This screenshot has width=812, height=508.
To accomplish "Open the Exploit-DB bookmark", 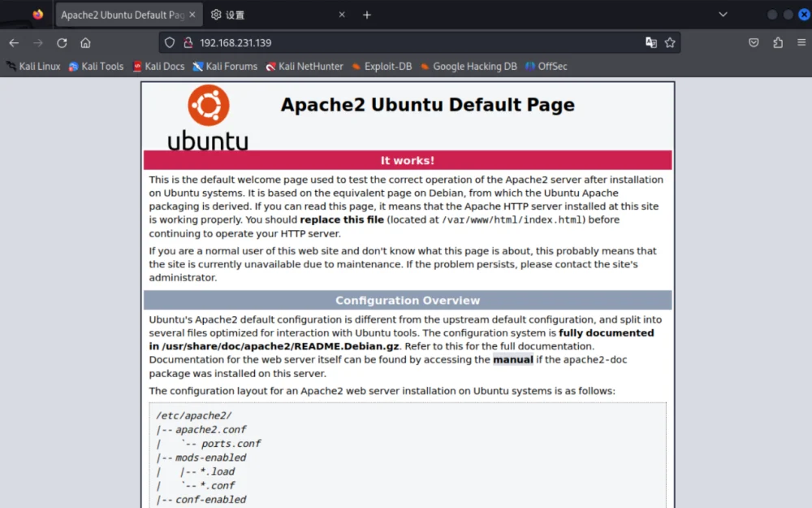I will click(x=382, y=67).
